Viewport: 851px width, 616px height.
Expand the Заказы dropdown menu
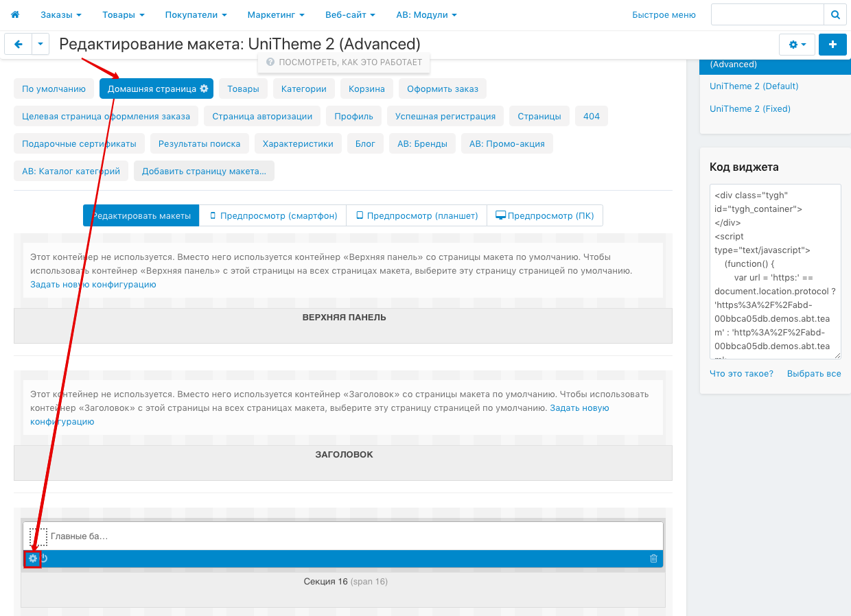[60, 14]
